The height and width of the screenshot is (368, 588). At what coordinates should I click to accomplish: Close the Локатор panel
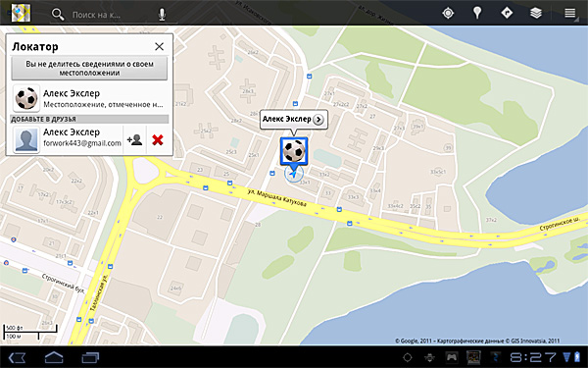[160, 46]
